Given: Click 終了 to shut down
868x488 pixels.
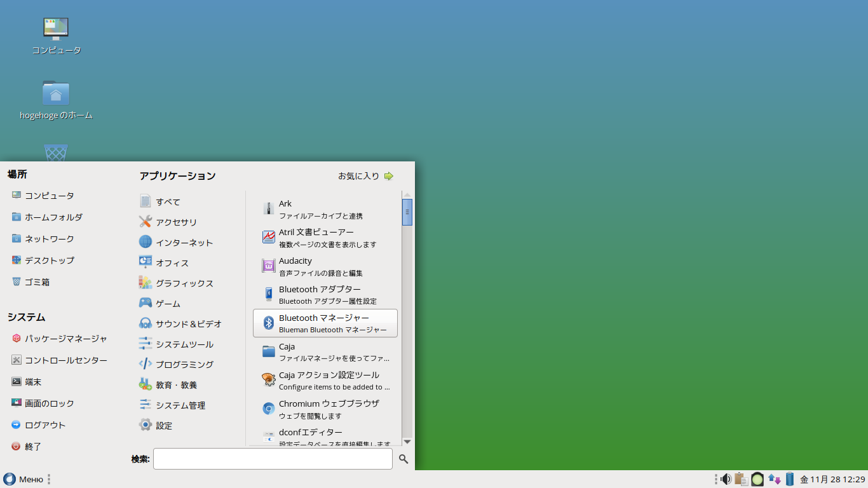Looking at the screenshot, I should click(26, 447).
